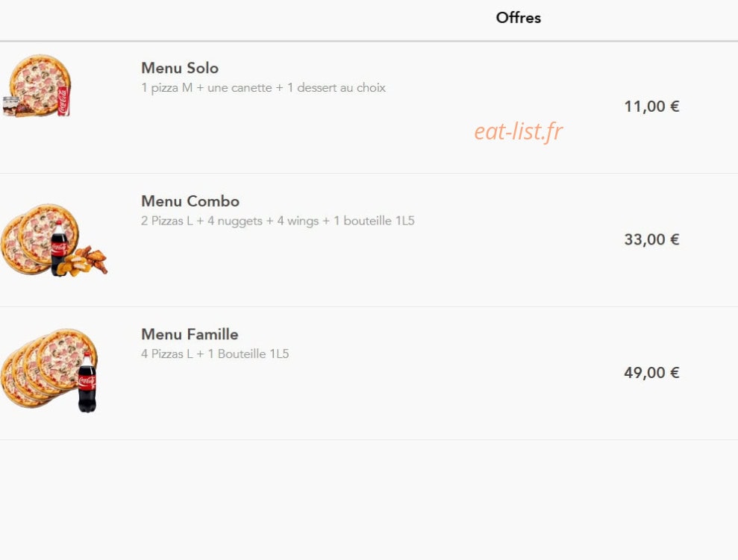
Task: Click the 11,00 € price
Action: pyautogui.click(x=651, y=107)
